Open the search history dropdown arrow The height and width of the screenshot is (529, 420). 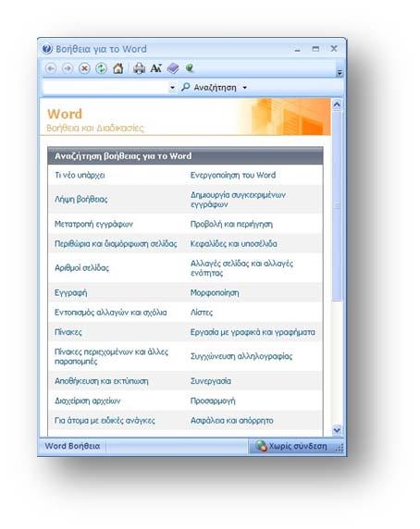[x=172, y=88]
